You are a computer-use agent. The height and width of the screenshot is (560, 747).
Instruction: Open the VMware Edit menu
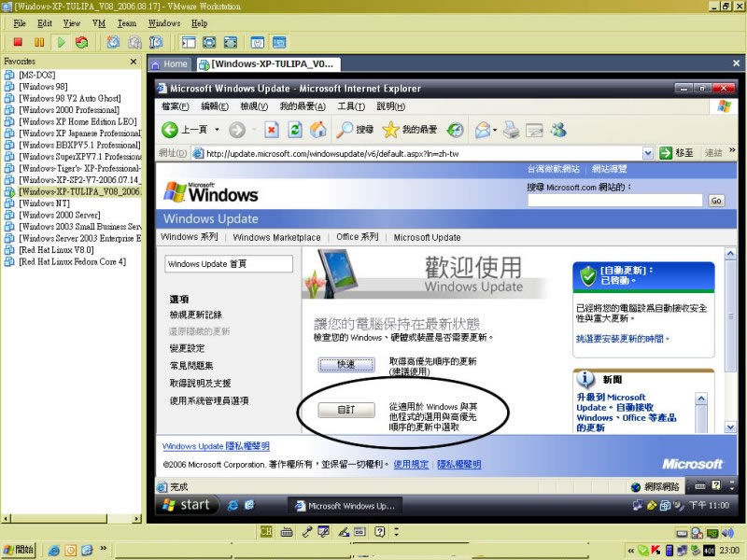point(45,23)
